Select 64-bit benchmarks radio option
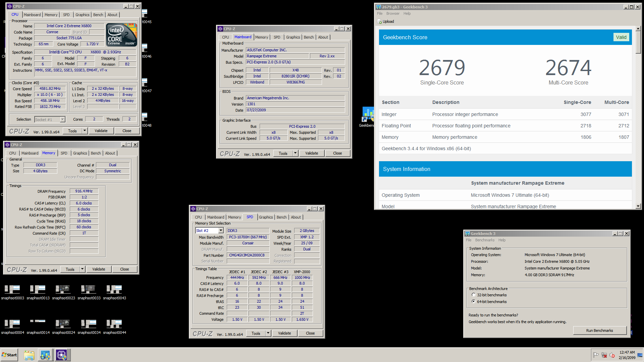The image size is (644, 362). point(474,301)
